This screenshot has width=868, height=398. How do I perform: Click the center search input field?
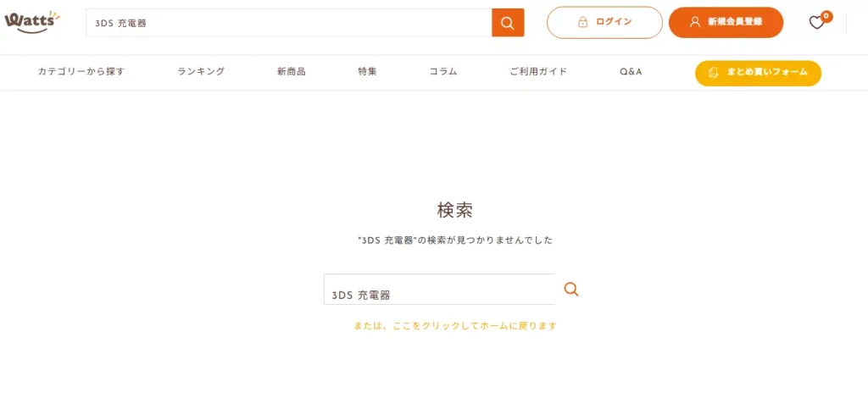[440, 289]
